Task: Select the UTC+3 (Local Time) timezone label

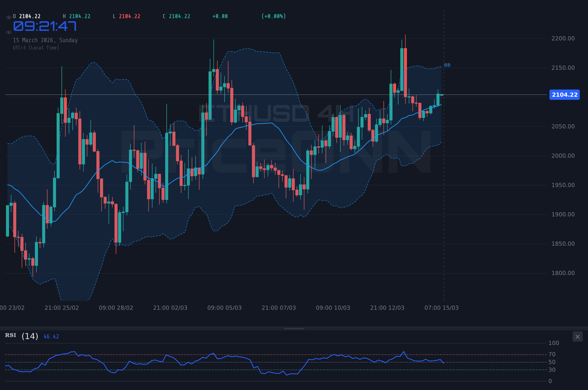Action: (36, 48)
